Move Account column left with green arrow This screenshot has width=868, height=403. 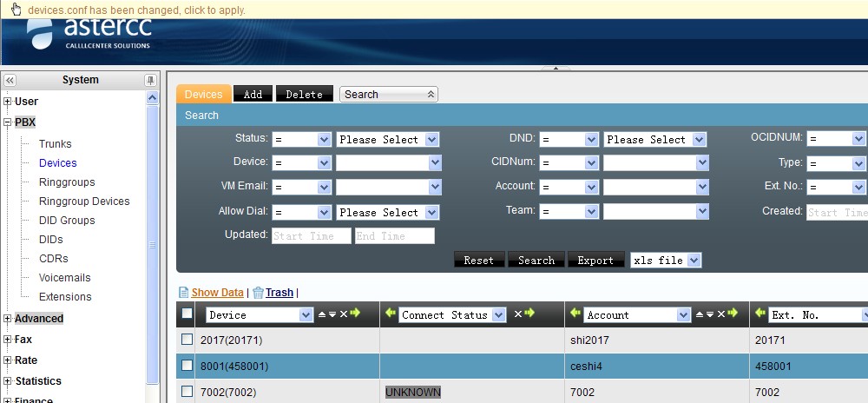pyautogui.click(x=574, y=314)
